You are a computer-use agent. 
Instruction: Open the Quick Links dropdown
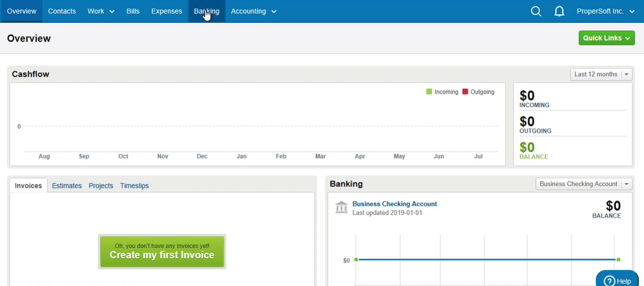click(606, 38)
